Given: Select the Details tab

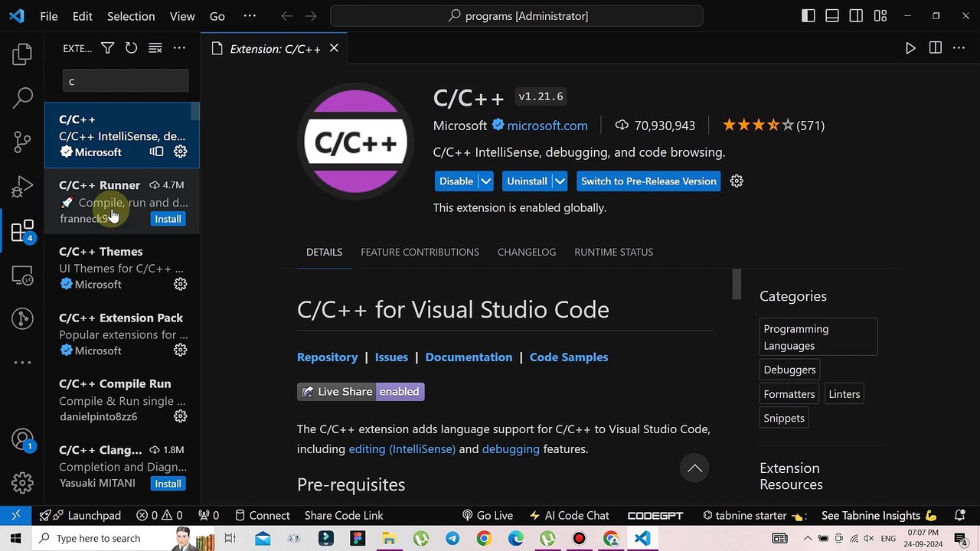Looking at the screenshot, I should [x=324, y=252].
